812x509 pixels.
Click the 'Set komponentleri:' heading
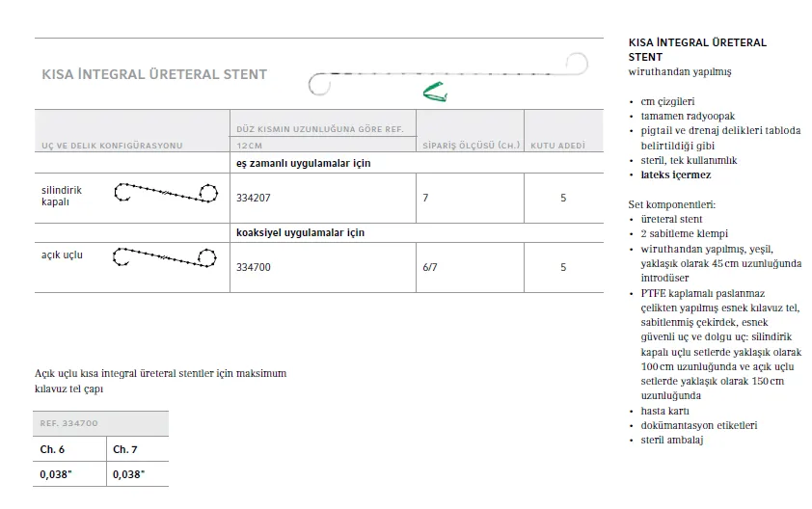tap(671, 204)
